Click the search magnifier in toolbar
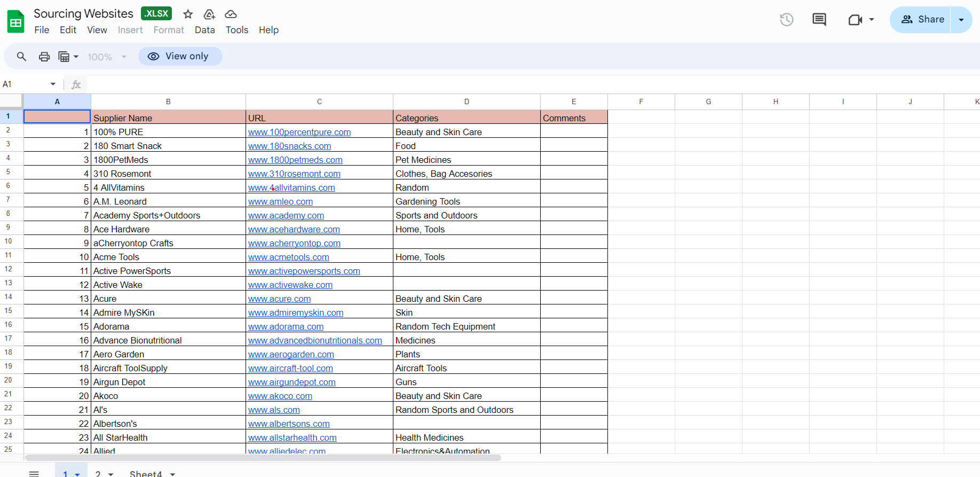Image resolution: width=980 pixels, height=477 pixels. point(21,57)
